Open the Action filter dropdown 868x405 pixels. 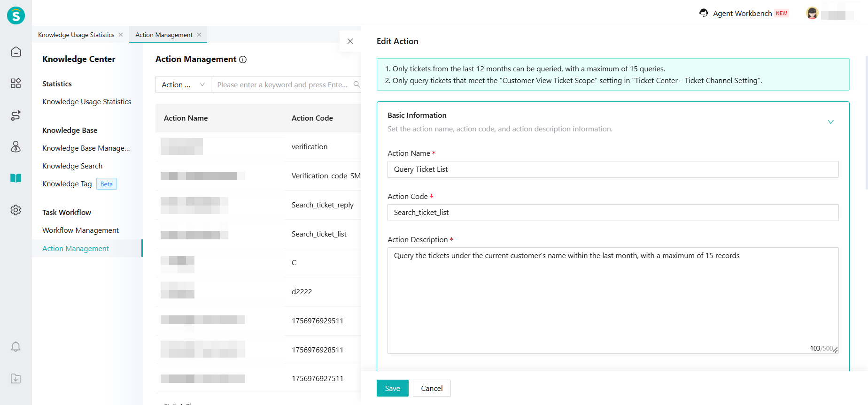[183, 84]
